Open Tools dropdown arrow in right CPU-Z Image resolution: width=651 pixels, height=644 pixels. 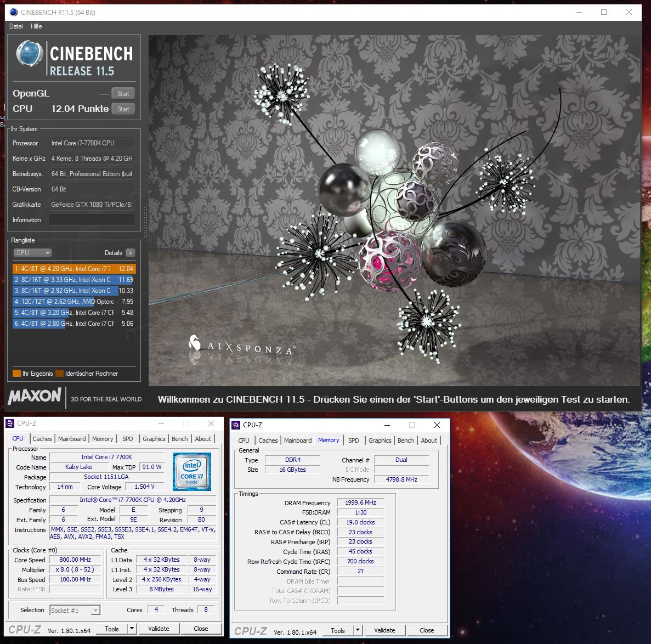(x=358, y=630)
